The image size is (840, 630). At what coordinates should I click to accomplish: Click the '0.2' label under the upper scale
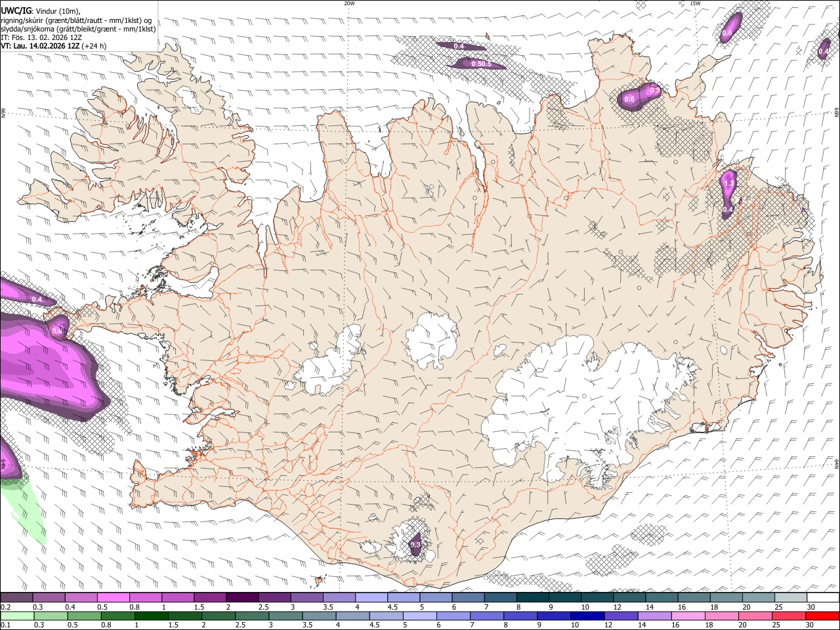click(x=5, y=607)
